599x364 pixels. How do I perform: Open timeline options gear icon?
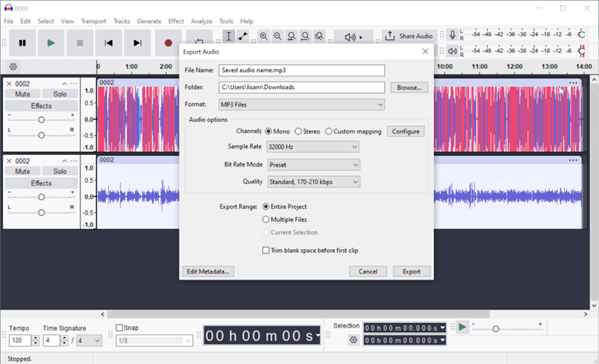pos(13,66)
